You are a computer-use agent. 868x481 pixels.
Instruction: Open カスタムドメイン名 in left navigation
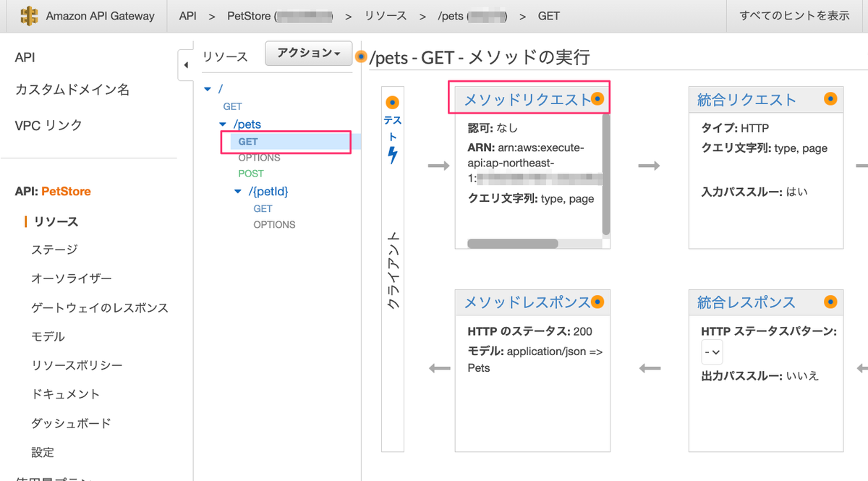[72, 90]
